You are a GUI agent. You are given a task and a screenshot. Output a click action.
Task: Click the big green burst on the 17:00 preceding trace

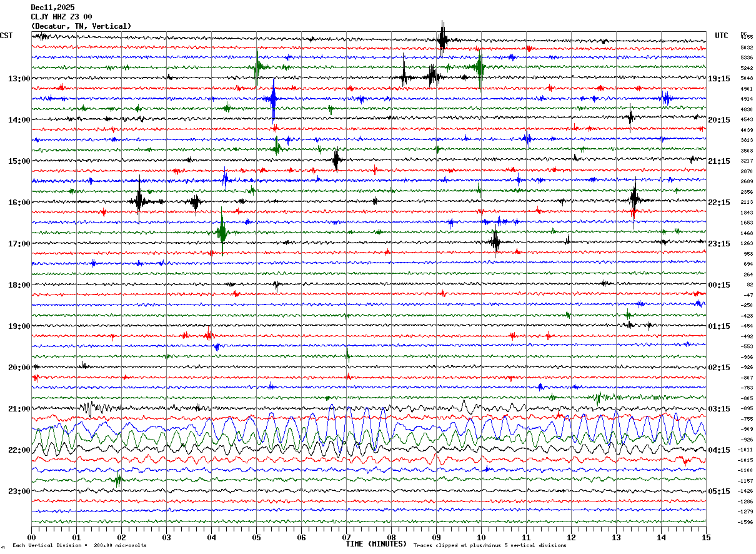pyautogui.click(x=222, y=233)
